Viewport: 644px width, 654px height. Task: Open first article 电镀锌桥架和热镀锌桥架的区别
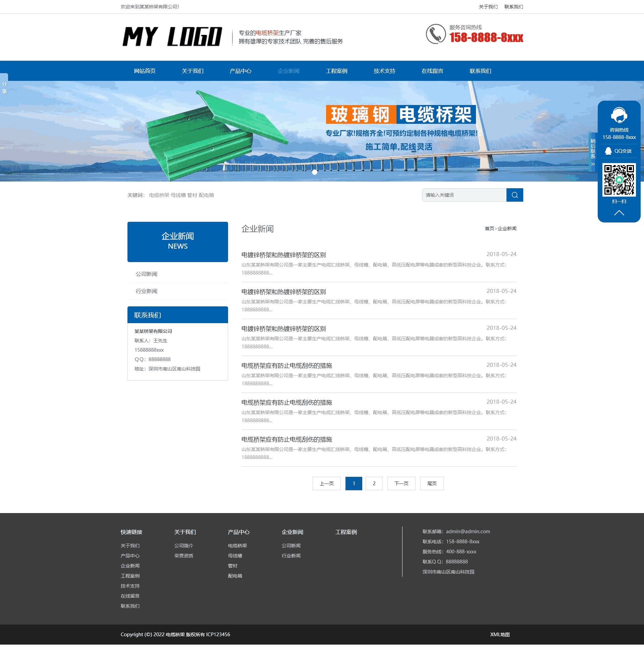283,255
